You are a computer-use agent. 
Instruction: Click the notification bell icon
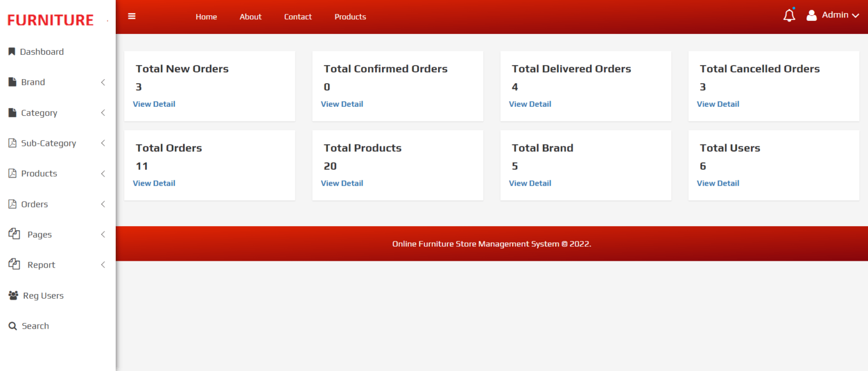(789, 15)
